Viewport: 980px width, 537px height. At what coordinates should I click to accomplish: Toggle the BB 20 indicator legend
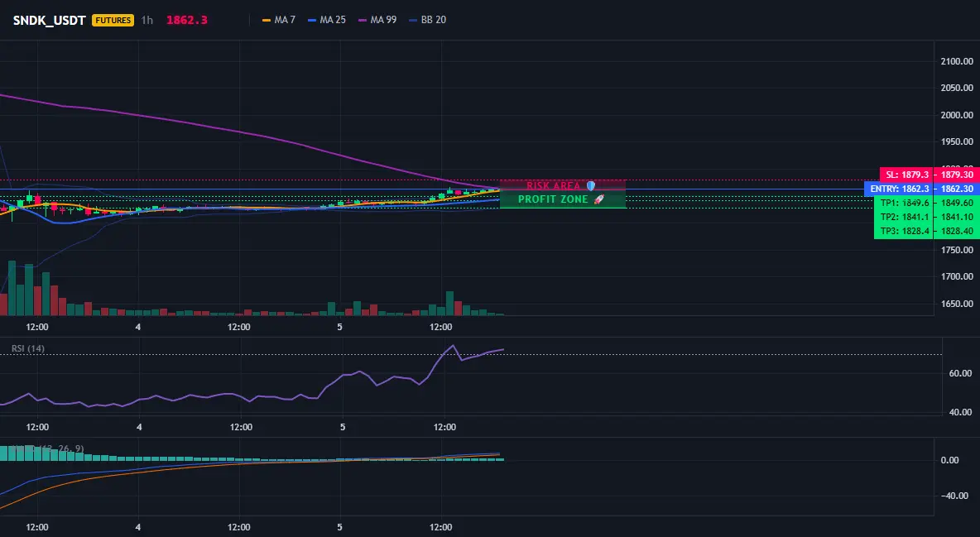coord(427,20)
